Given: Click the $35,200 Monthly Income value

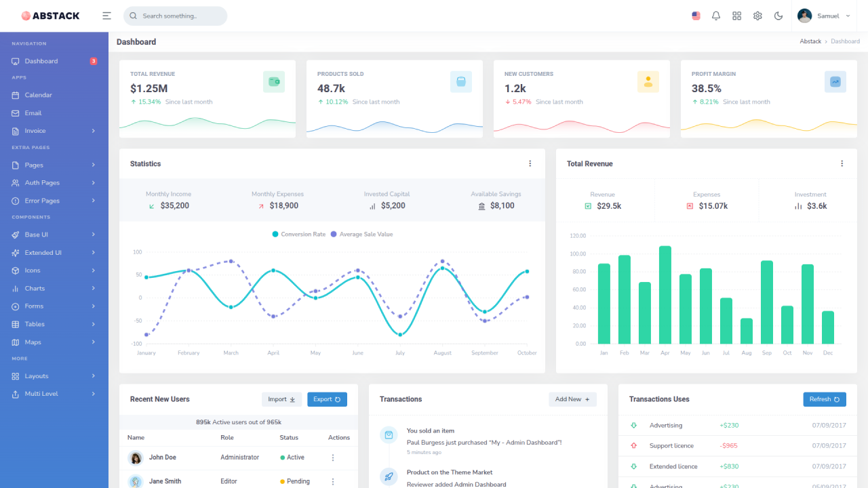Looking at the screenshot, I should [175, 205].
